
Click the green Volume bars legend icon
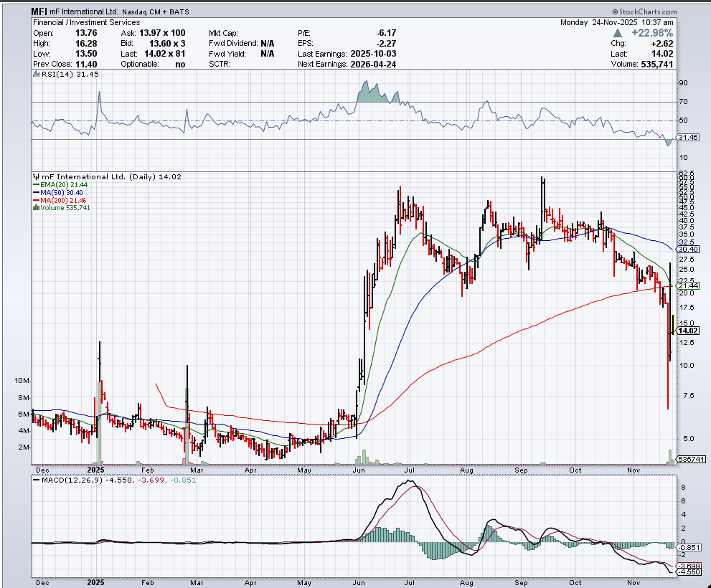click(35, 208)
